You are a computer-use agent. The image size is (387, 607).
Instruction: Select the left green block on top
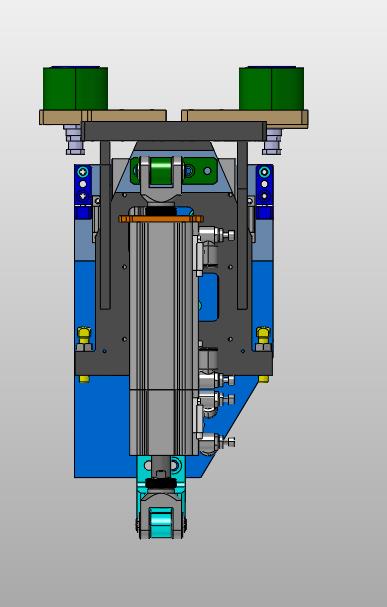coord(75,88)
